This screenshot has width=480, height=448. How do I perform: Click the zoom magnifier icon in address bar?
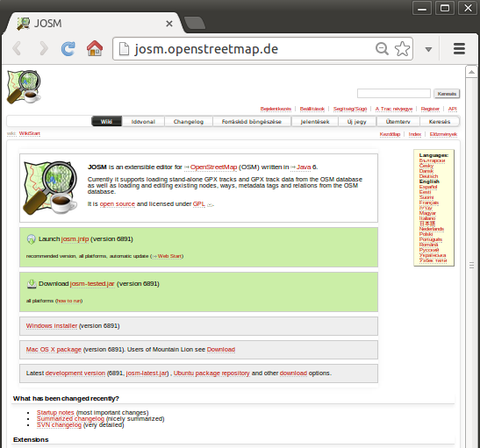click(382, 48)
